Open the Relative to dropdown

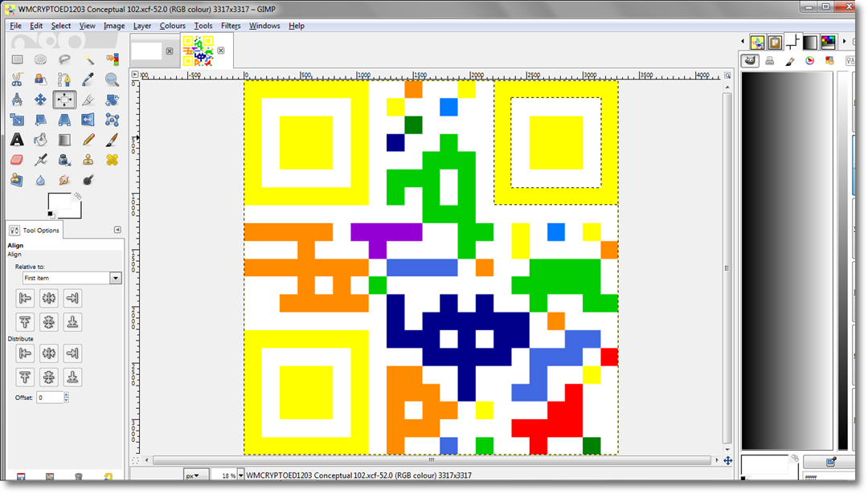[72, 278]
